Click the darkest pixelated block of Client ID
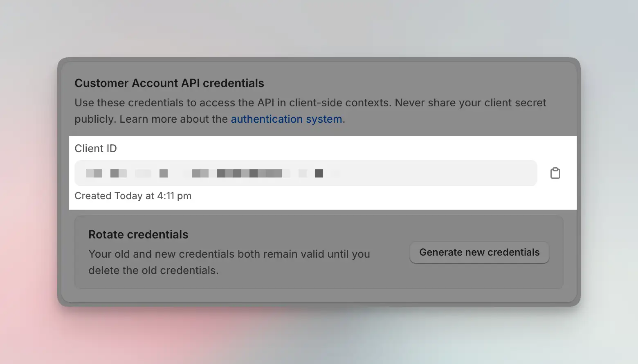Viewport: 638px width, 364px height. click(x=319, y=173)
